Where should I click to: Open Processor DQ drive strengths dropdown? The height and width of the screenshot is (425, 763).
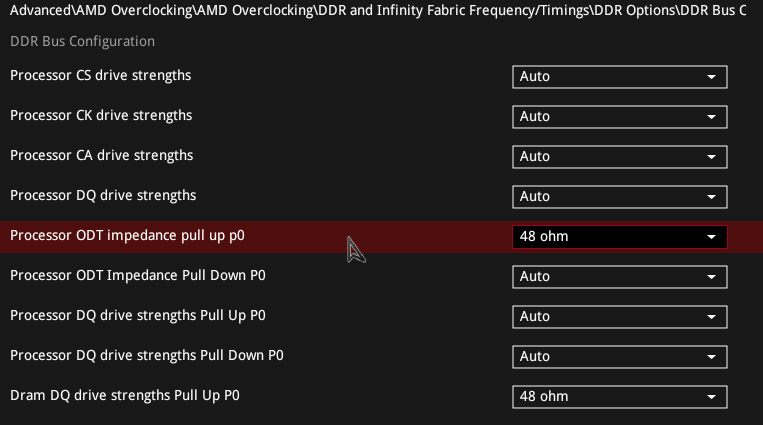(x=619, y=197)
